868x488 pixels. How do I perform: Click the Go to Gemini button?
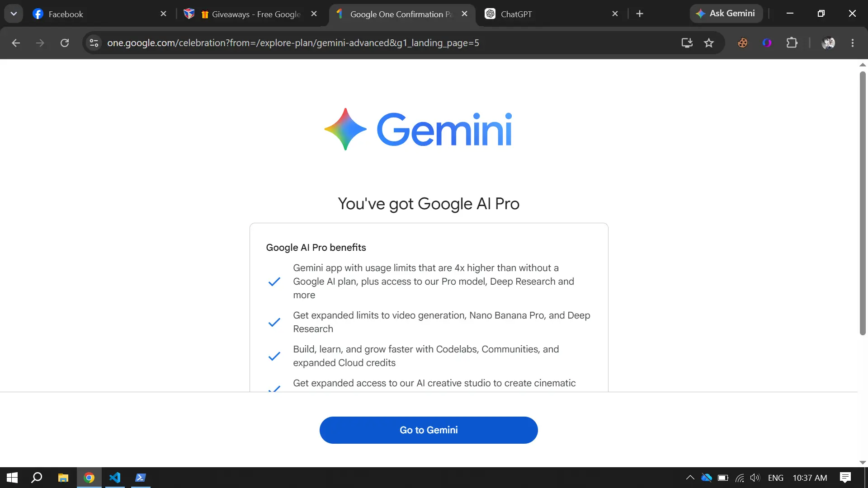[x=429, y=430]
